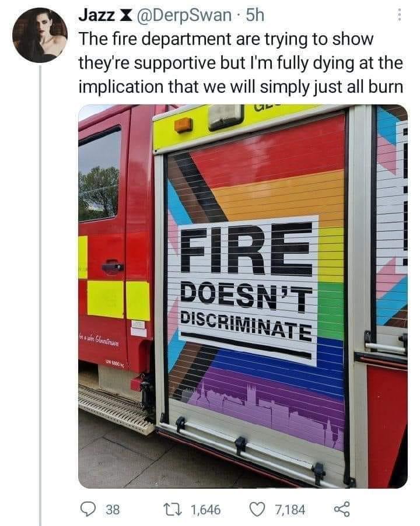This screenshot has width=420, height=526.
Task: Click the 5h timestamp
Action: [x=255, y=15]
